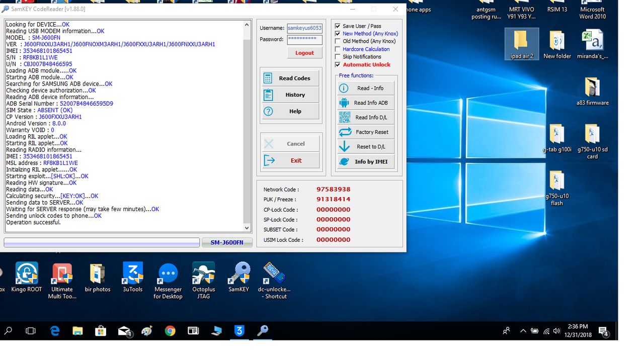Select the g750-u10 flash folder

[x=557, y=188]
